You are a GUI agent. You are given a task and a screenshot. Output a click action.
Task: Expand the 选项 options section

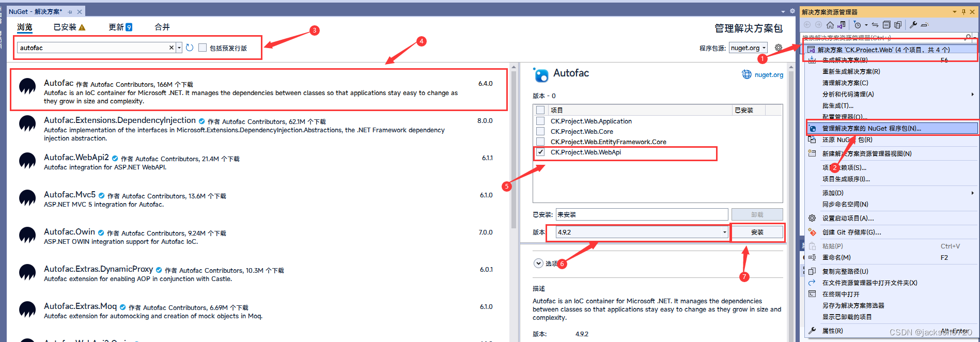[x=538, y=263]
